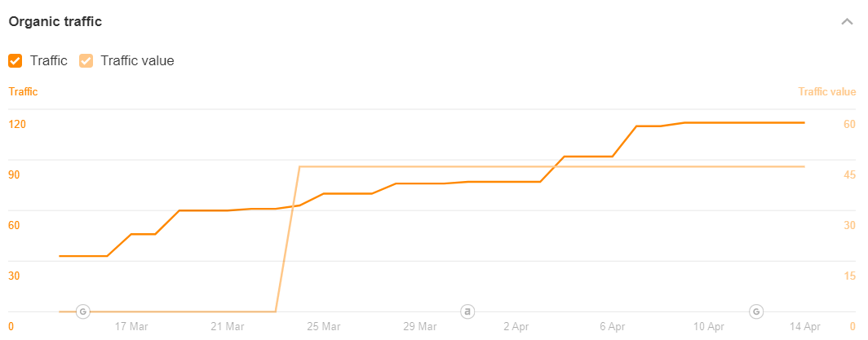Click the left Traffic axis title
The image size is (868, 340).
click(x=23, y=92)
